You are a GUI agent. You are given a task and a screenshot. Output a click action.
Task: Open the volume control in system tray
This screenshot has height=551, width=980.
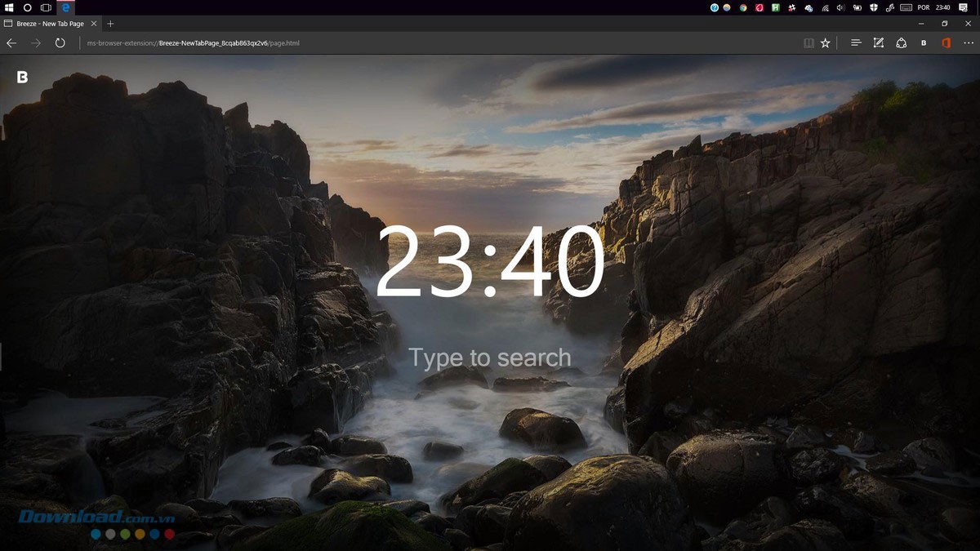pos(840,7)
